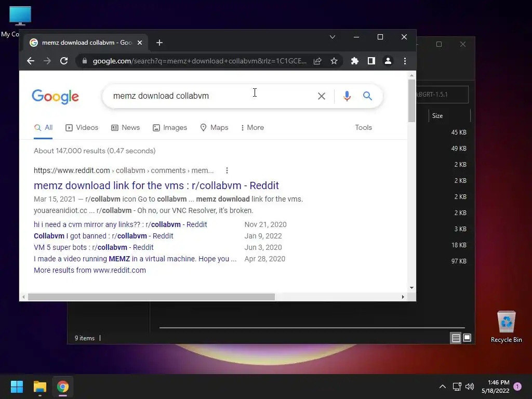Open Chrome side panel
532x399 pixels.
coord(371,61)
